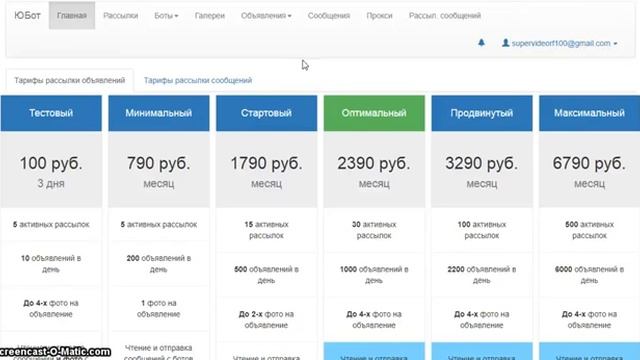Viewport: 640px width, 360px height.
Task: Click 500 активных рассылок text
Action: [589, 230]
